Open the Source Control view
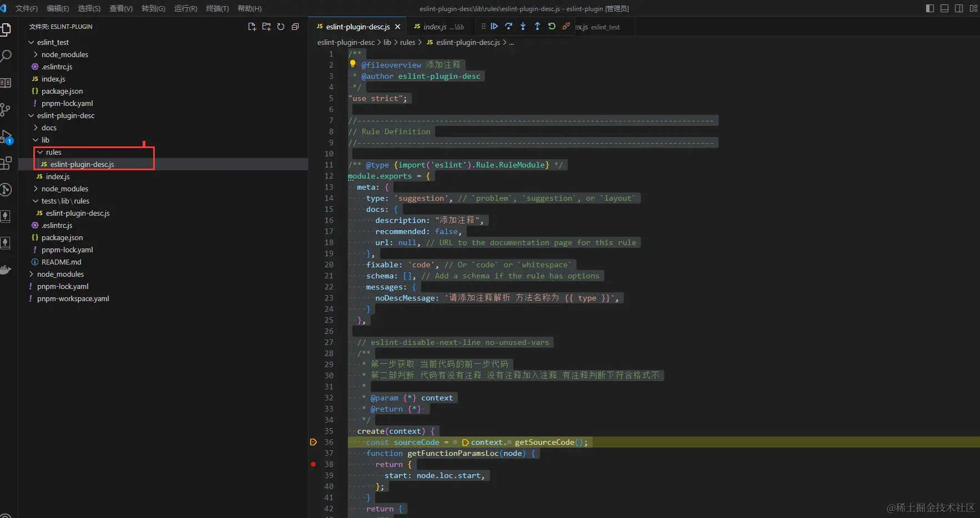 pyautogui.click(x=6, y=109)
